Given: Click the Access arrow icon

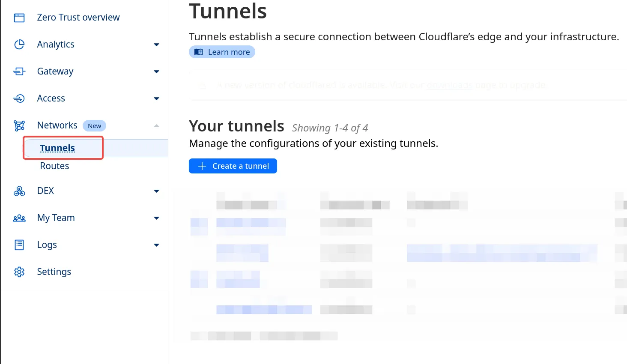Looking at the screenshot, I should click(19, 98).
